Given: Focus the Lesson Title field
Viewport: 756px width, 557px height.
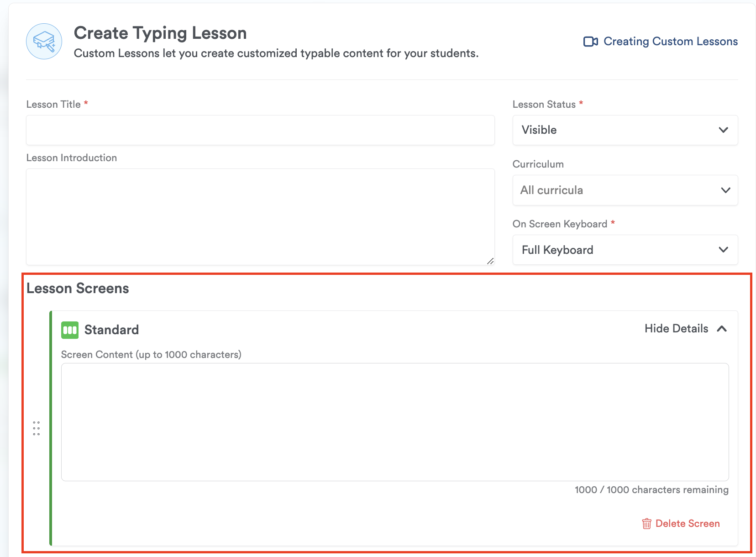Looking at the screenshot, I should (x=260, y=130).
